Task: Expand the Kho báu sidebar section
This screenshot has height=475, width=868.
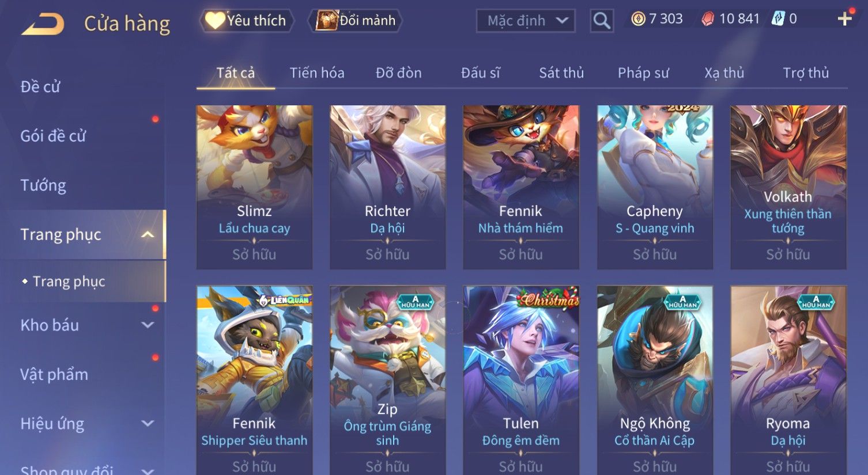Action: [x=148, y=325]
